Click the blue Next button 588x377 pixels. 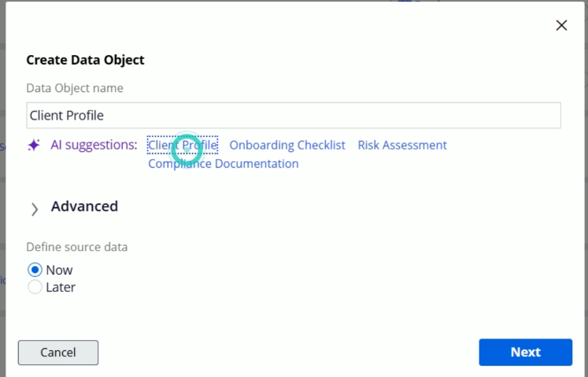point(525,352)
